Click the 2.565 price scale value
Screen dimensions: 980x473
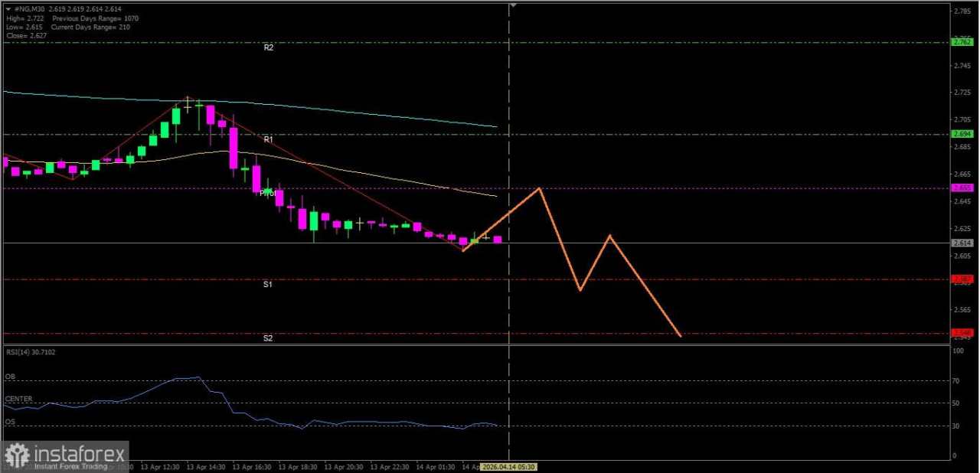[x=962, y=310]
